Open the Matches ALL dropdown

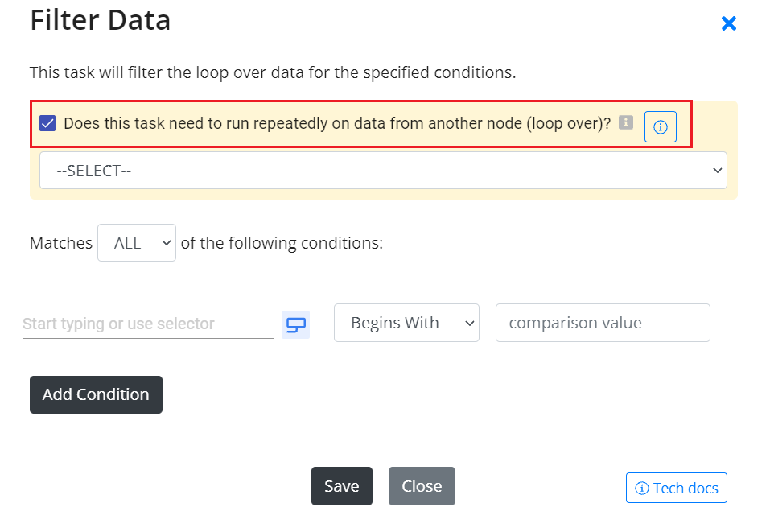(137, 243)
